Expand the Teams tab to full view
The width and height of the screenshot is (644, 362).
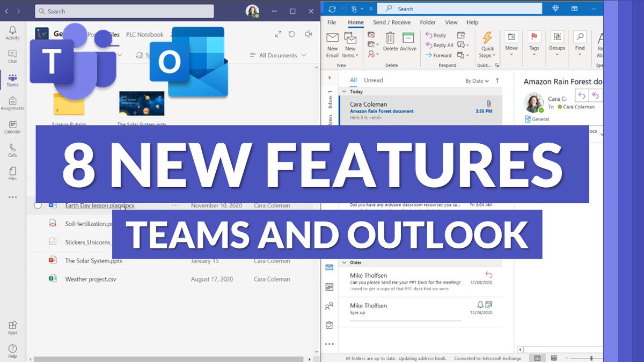[x=278, y=34]
